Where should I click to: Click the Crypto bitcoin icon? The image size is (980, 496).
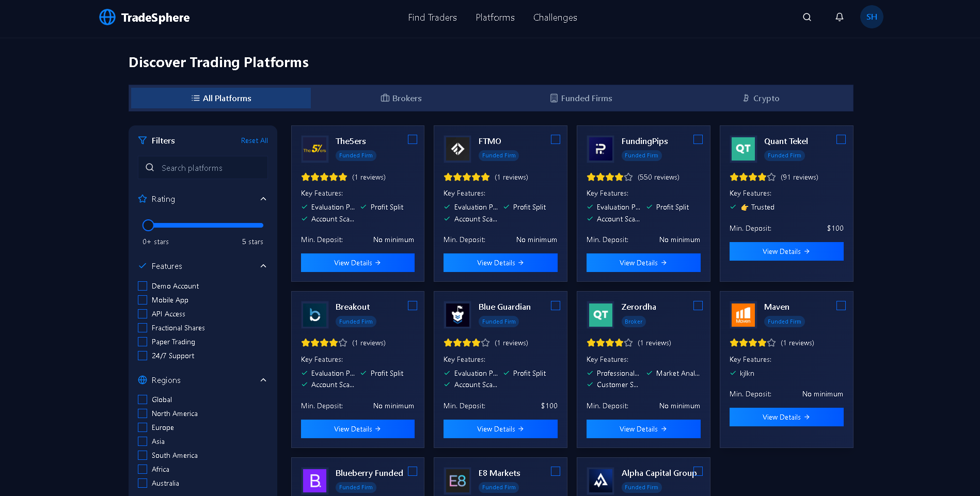tap(746, 98)
